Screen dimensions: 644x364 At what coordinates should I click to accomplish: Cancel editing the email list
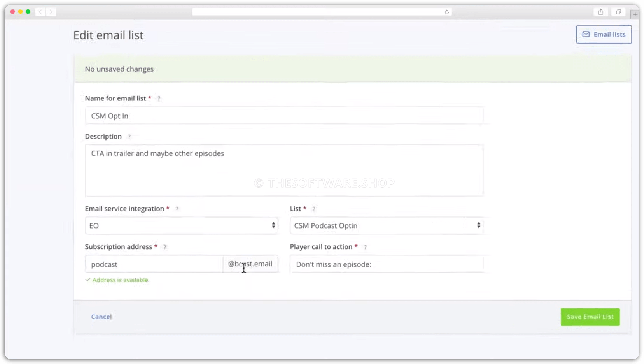coord(101,317)
